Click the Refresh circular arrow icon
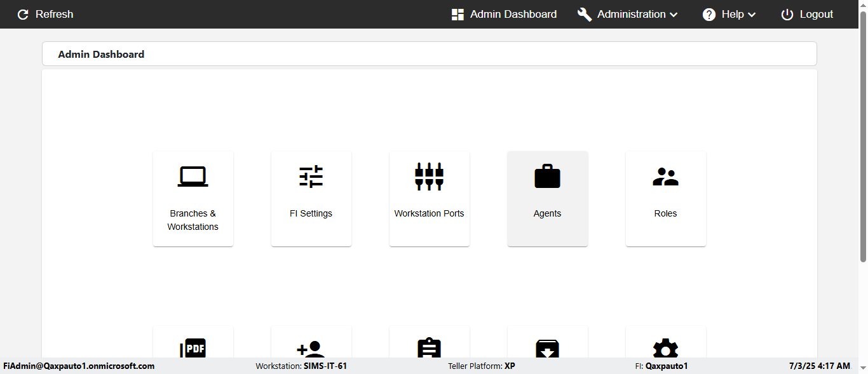Viewport: 868px width, 374px height. (x=23, y=15)
